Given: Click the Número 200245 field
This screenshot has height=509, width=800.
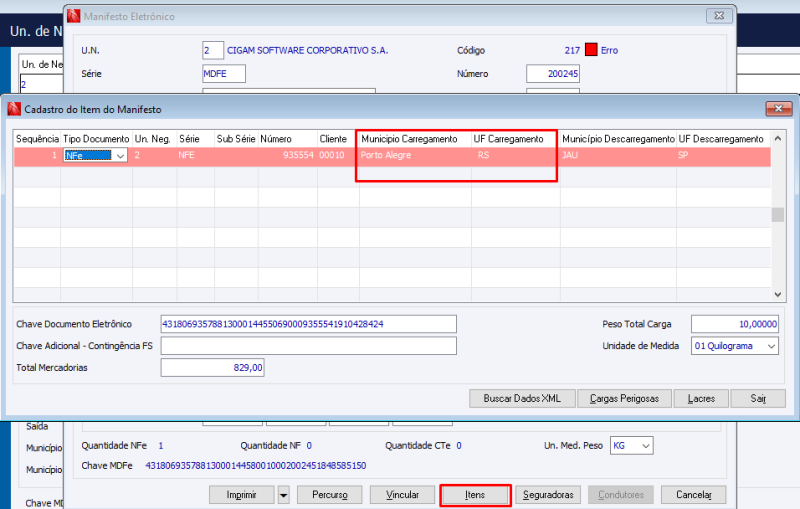Looking at the screenshot, I should [553, 73].
